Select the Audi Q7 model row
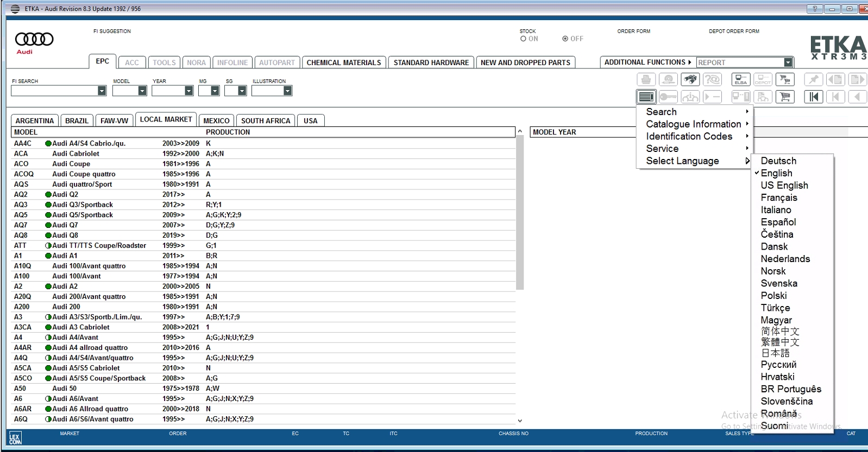This screenshot has height=452, width=868. 263,225
